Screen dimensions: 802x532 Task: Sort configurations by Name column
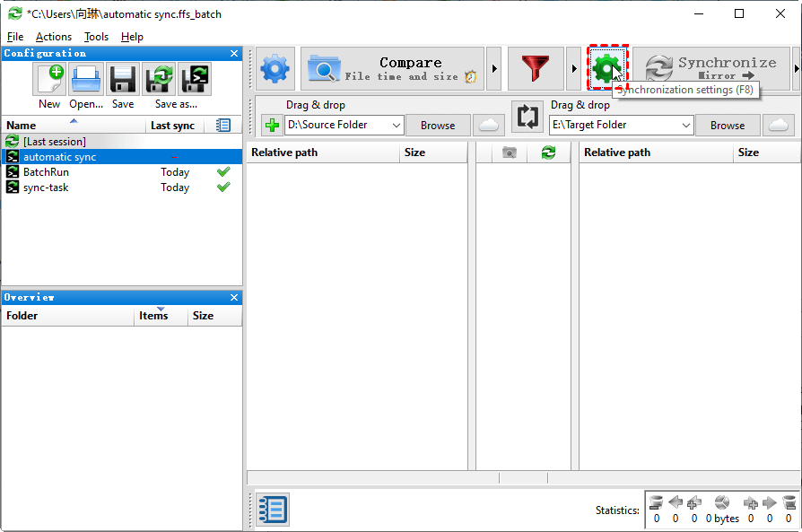coord(74,126)
